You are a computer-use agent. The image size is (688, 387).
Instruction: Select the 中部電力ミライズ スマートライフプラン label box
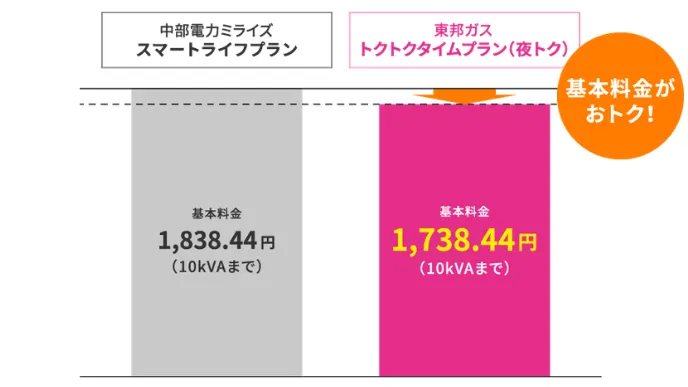(x=217, y=40)
